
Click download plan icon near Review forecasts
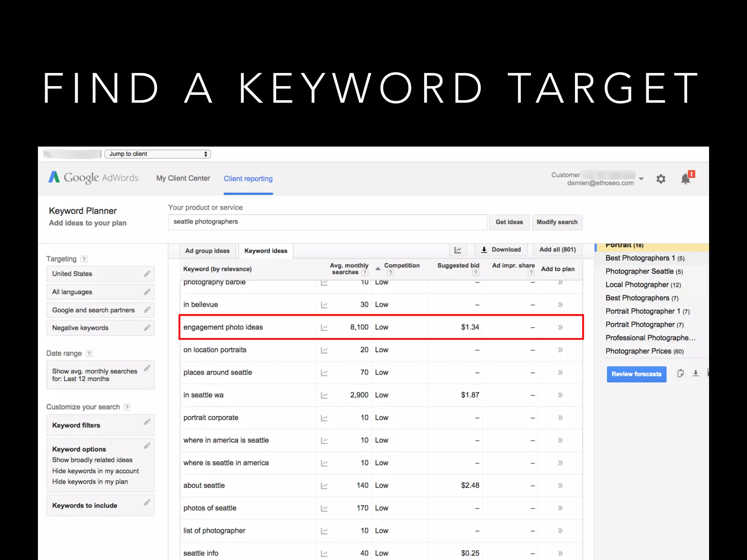pyautogui.click(x=696, y=373)
